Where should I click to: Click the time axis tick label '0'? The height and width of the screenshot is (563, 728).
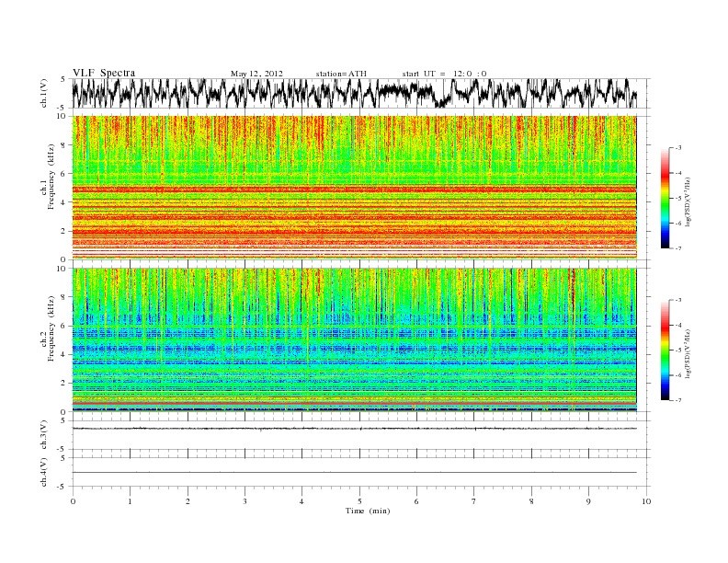(x=73, y=501)
